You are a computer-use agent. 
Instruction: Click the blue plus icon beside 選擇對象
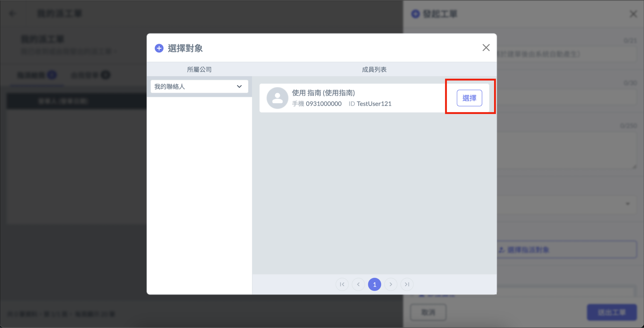pos(159,48)
